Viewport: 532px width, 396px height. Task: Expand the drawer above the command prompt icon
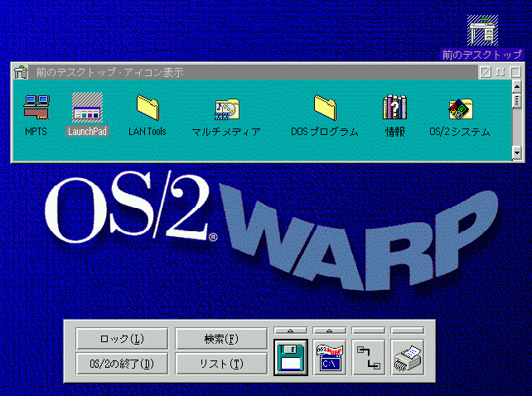coord(330,331)
